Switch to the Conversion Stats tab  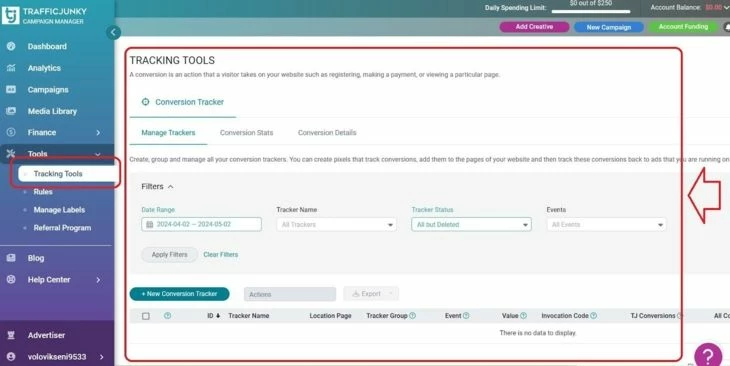tap(246, 133)
